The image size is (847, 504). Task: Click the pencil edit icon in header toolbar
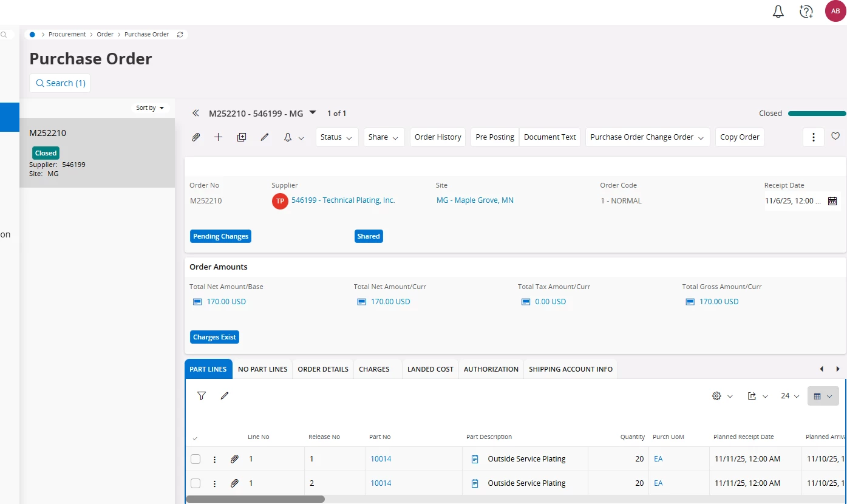[x=265, y=137]
